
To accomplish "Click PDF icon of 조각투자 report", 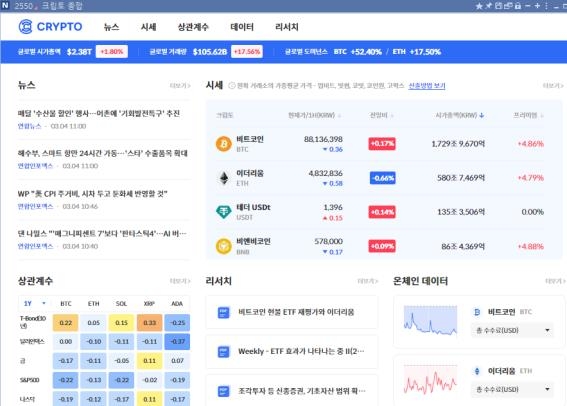I will [223, 391].
